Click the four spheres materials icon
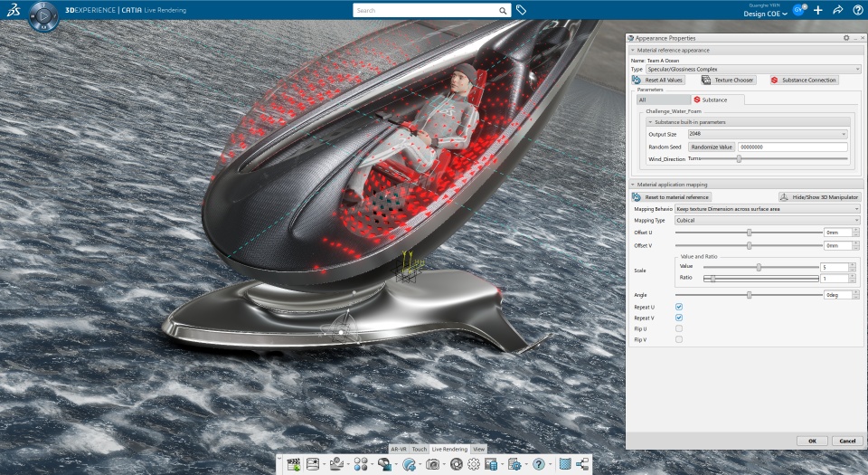The width and height of the screenshot is (868, 475). 361,464
